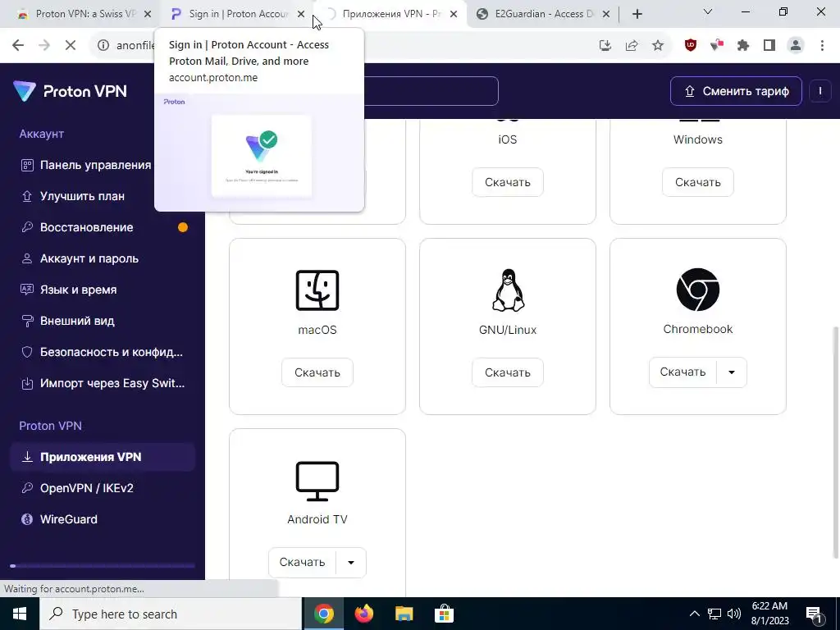Viewport: 840px width, 630px height.
Task: Toggle the browser side panel
Action: point(769,46)
